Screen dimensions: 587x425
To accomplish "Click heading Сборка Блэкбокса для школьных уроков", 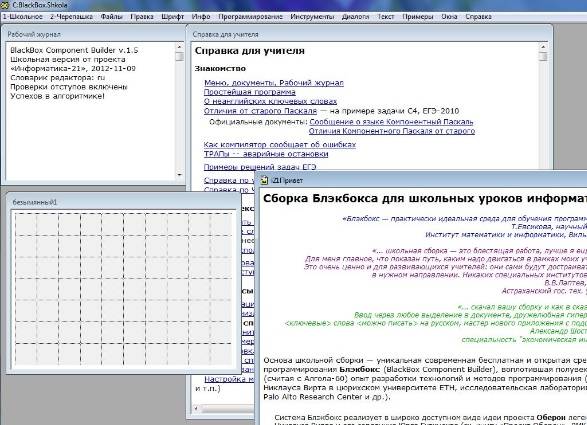I will point(425,198).
